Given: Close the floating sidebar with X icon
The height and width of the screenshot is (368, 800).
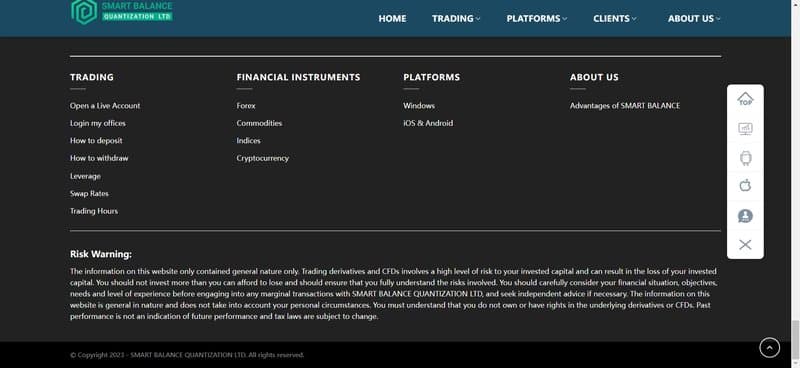Looking at the screenshot, I should [x=745, y=244].
